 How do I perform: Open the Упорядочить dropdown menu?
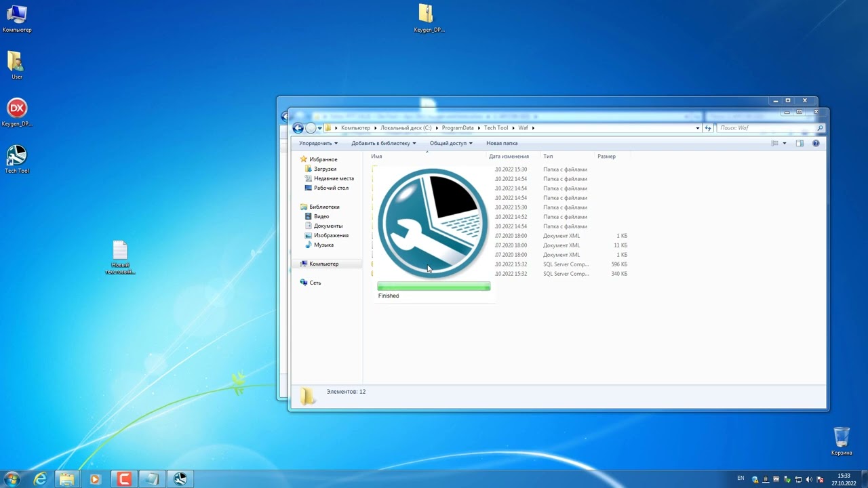tap(318, 143)
